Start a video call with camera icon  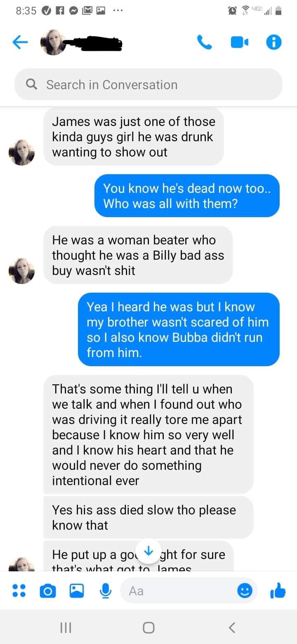[239, 42]
